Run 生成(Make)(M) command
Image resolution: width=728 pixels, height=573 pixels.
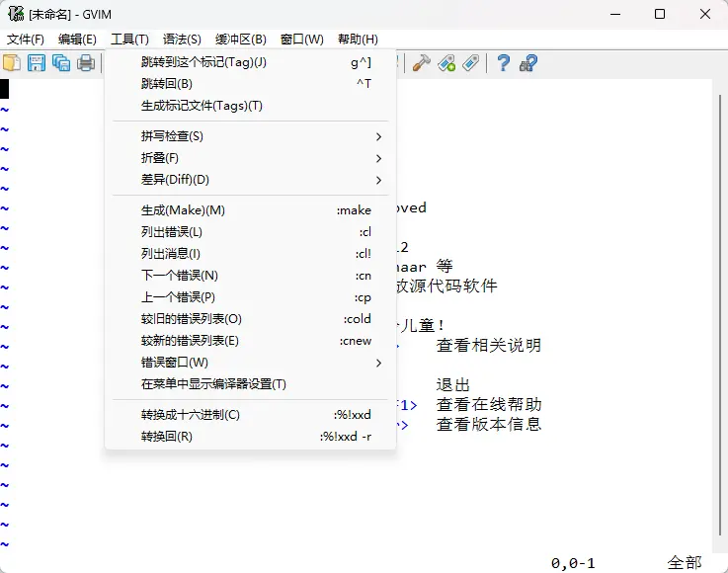tap(250, 209)
